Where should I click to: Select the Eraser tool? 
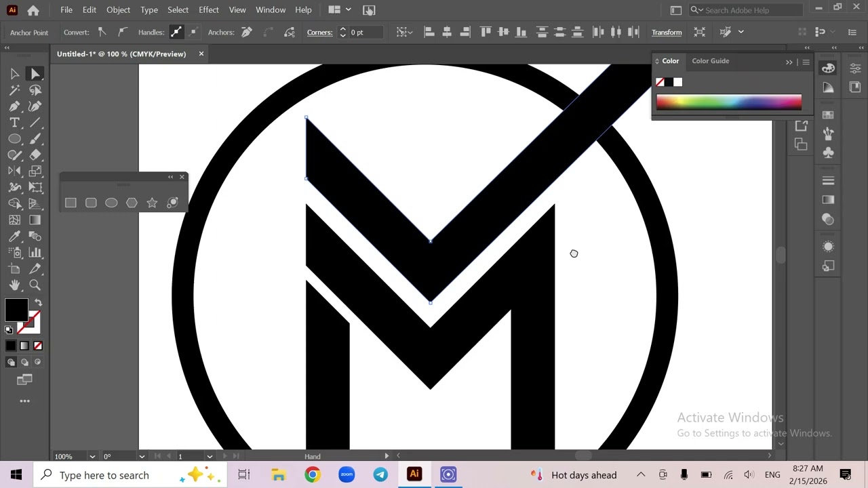pyautogui.click(x=35, y=155)
